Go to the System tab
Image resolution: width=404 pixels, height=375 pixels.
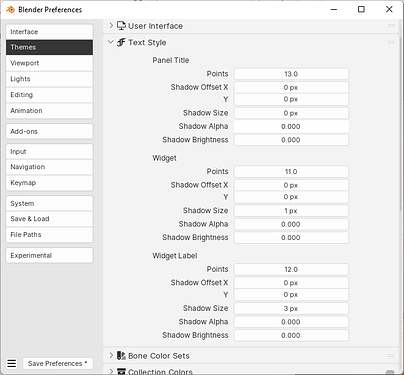pyautogui.click(x=49, y=203)
